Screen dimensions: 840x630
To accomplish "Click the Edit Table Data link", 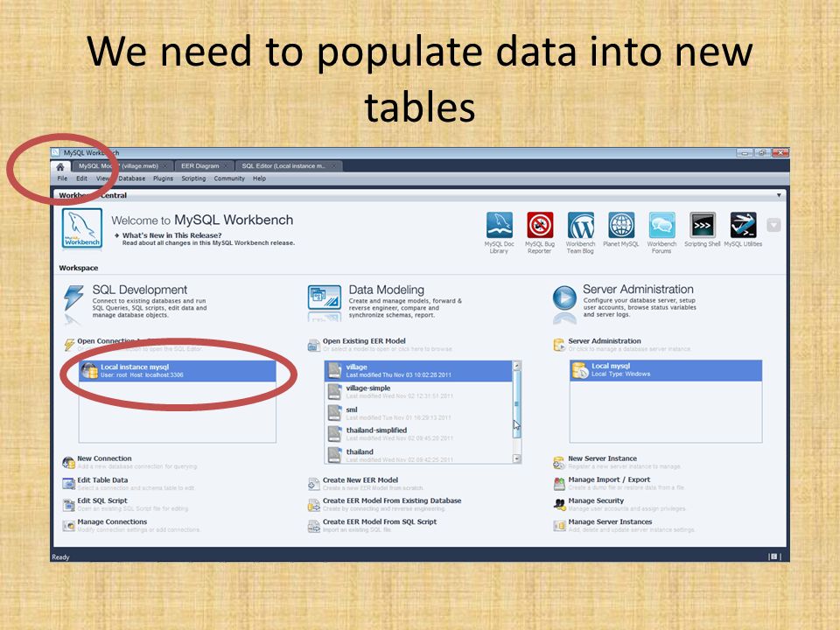I will (103, 480).
